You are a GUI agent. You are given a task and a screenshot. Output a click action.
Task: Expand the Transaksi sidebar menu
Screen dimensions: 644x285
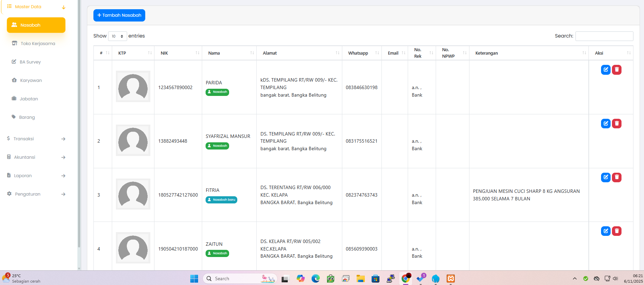click(x=36, y=139)
